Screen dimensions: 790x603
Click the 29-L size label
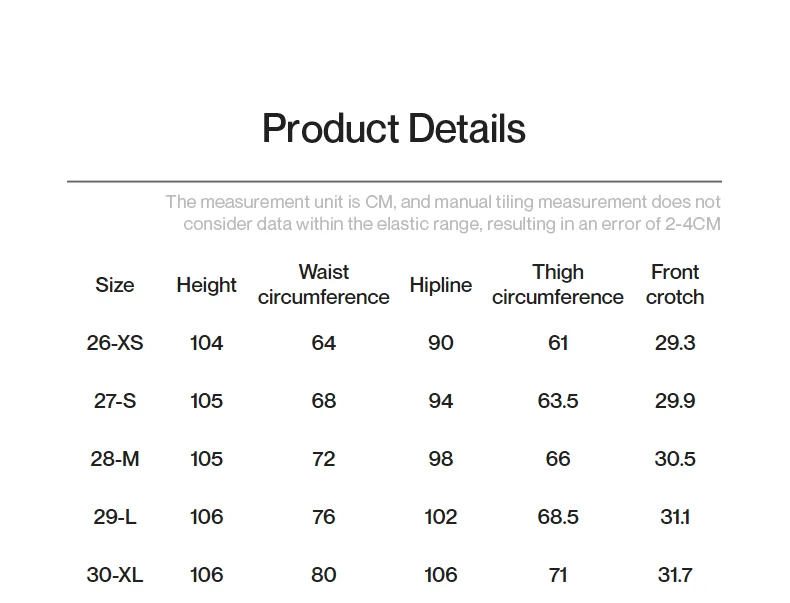115,517
